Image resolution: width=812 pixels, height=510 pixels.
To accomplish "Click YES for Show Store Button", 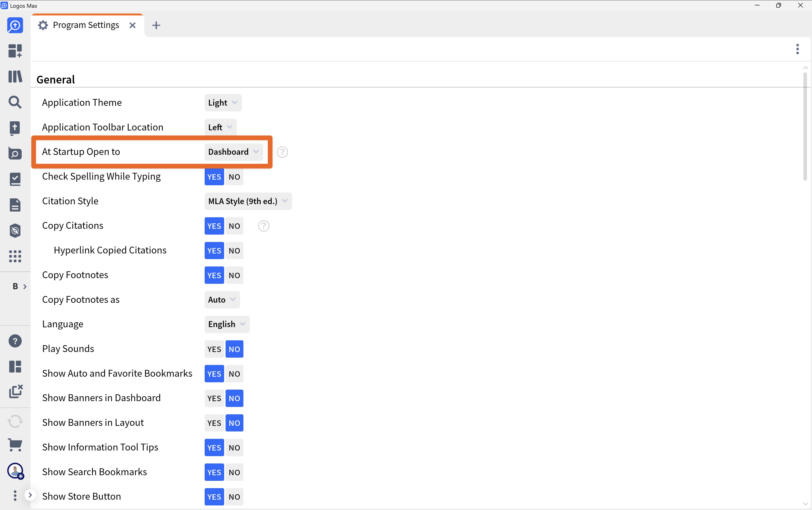I will [x=214, y=497].
